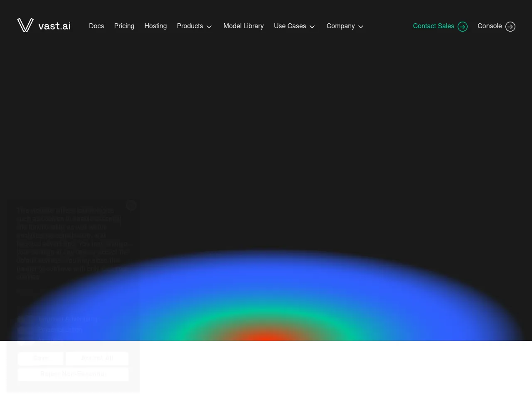
Task: Open the Model Library page
Action: point(244,26)
